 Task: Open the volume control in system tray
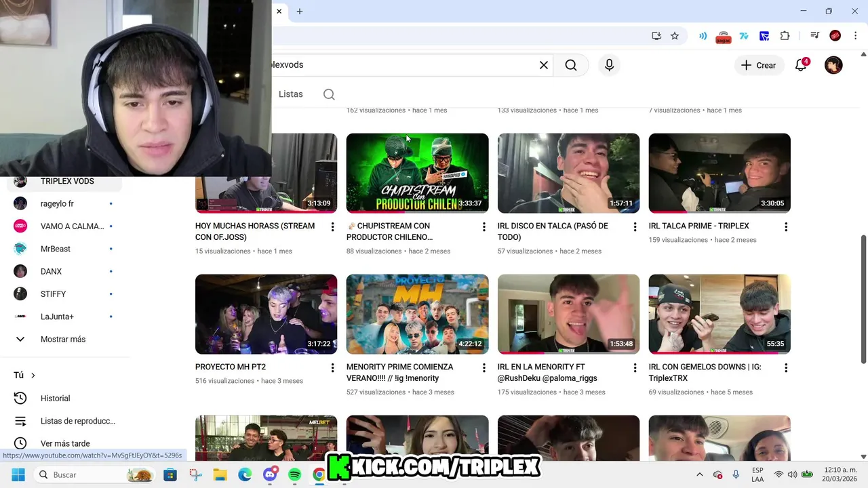pyautogui.click(x=792, y=474)
